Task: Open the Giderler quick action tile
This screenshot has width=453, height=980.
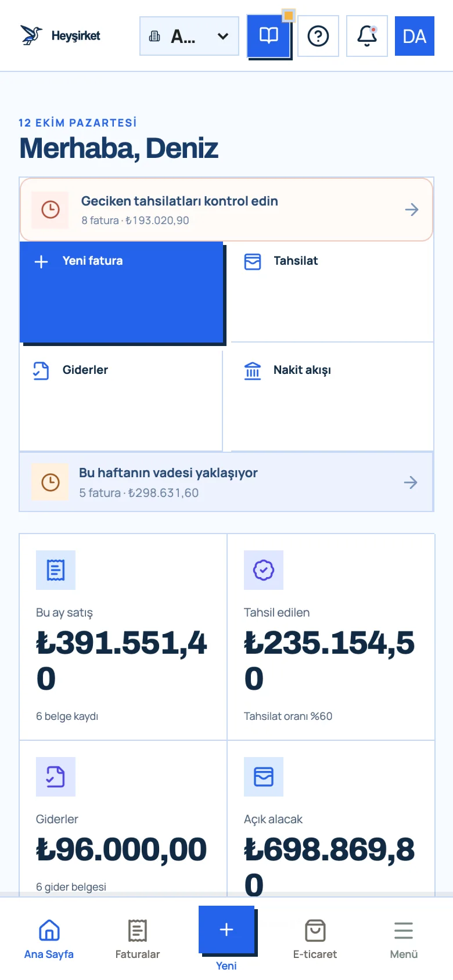Action: tap(121, 401)
